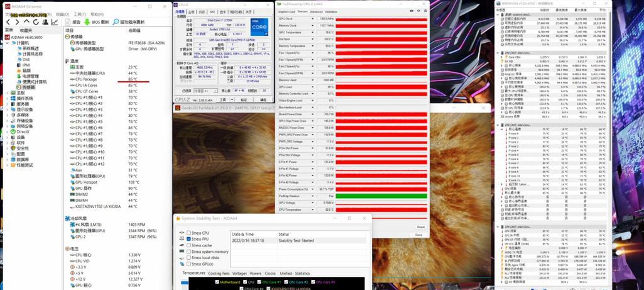This screenshot has height=290, width=644.
Task: Expand 操作系统 node in AIDA64 tree
Action: pyautogui.click(x=7, y=98)
